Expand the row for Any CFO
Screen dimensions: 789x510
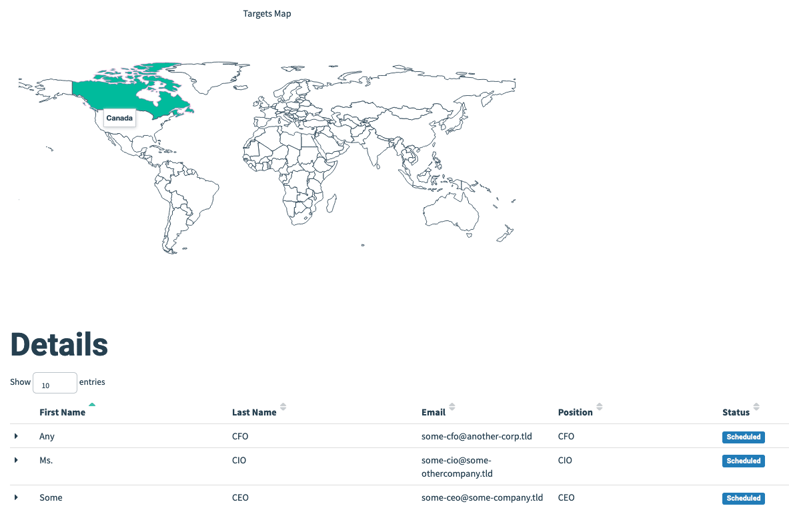[16, 436]
